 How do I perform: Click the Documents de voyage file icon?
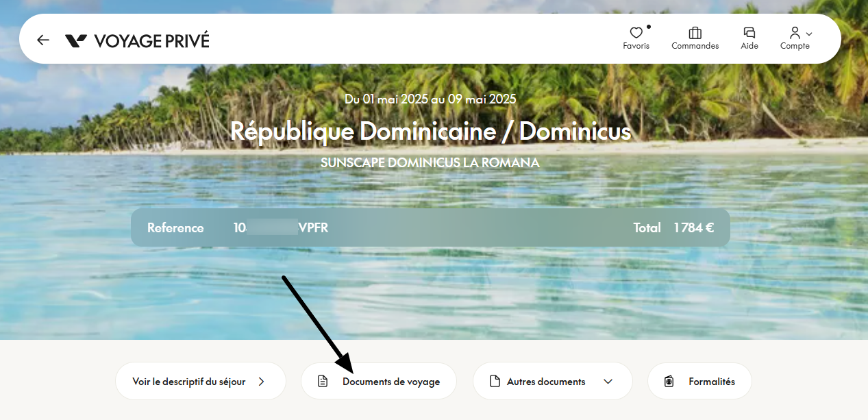coord(323,382)
